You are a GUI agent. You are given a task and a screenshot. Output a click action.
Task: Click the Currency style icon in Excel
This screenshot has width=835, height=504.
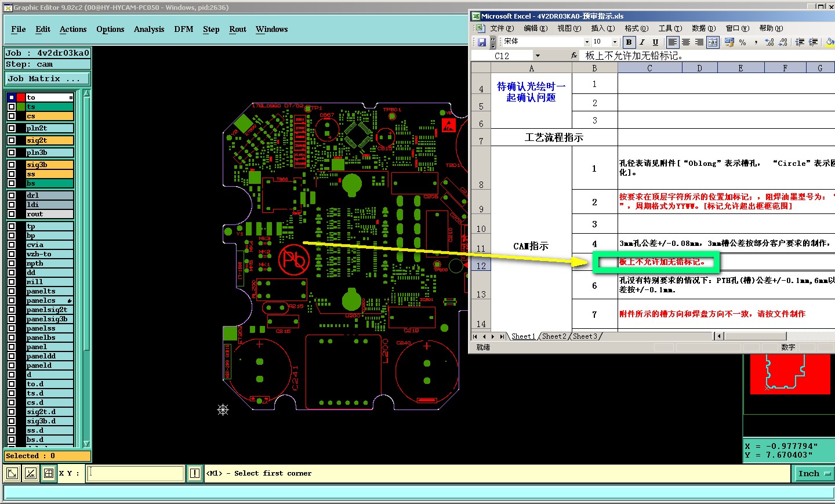[x=729, y=42]
